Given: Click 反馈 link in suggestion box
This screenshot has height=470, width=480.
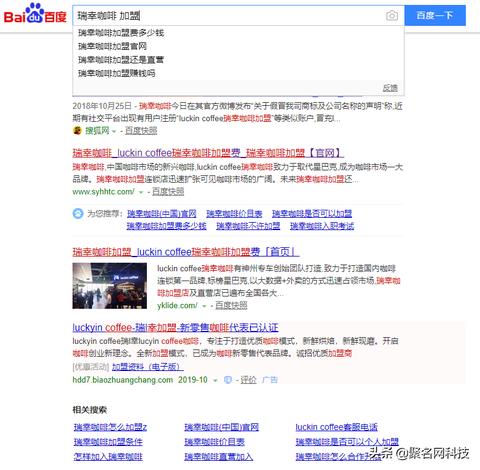Looking at the screenshot, I should [390, 88].
